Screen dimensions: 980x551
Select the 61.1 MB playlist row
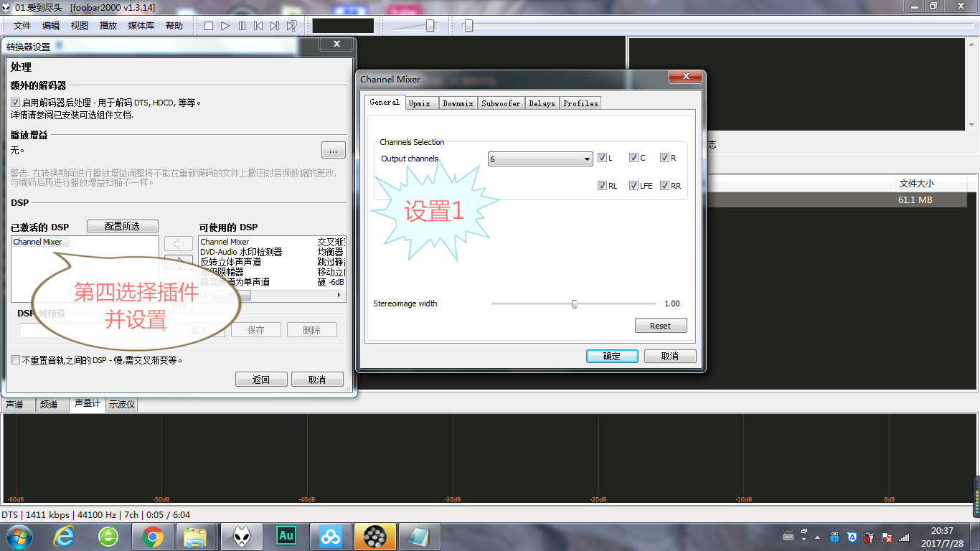coord(837,200)
